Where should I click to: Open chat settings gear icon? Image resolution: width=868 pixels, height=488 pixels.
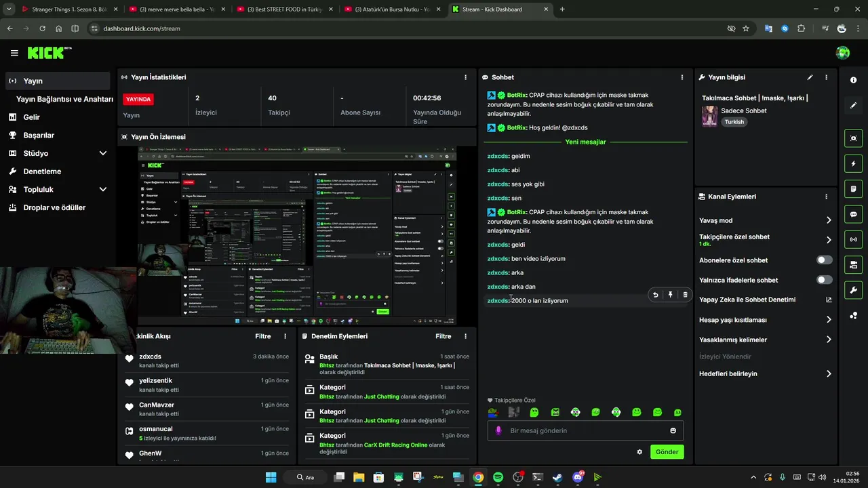pos(639,452)
